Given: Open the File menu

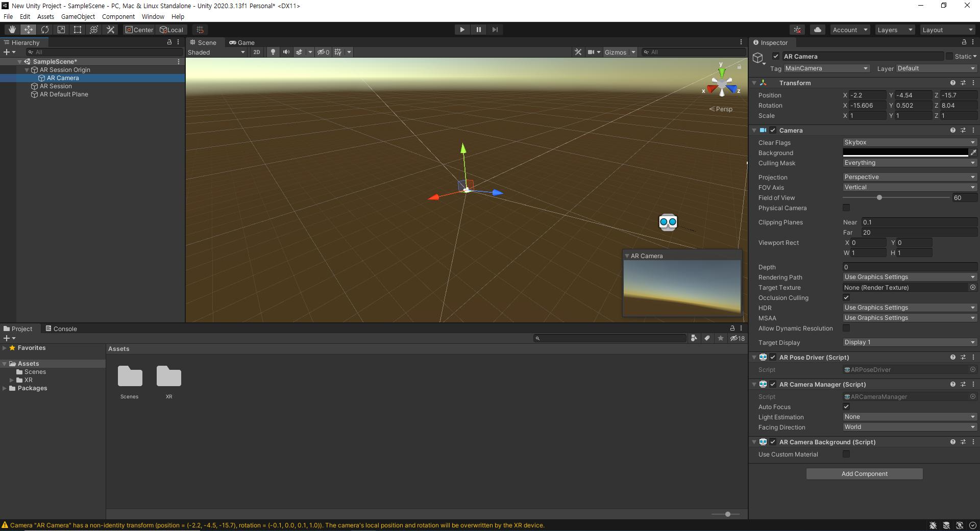Looking at the screenshot, I should coord(8,16).
